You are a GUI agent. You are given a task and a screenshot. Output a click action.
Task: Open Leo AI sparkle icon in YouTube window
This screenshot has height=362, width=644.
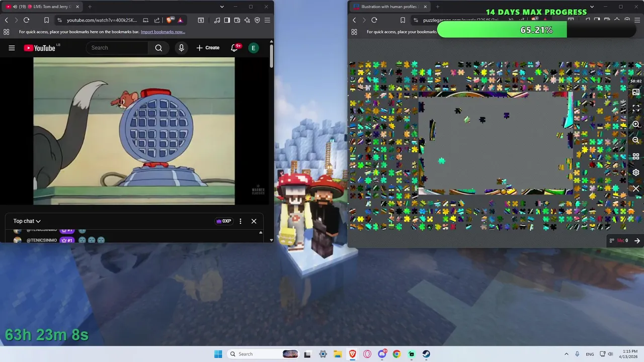(247, 20)
